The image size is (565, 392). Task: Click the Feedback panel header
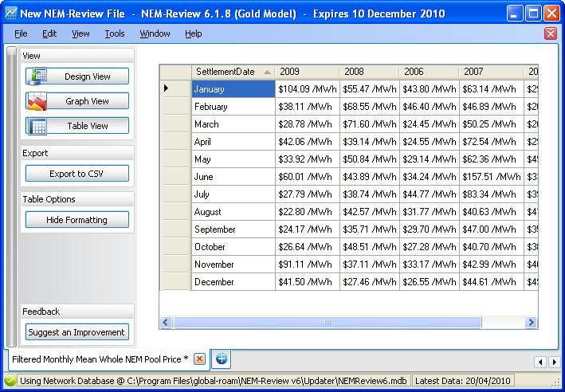[77, 312]
